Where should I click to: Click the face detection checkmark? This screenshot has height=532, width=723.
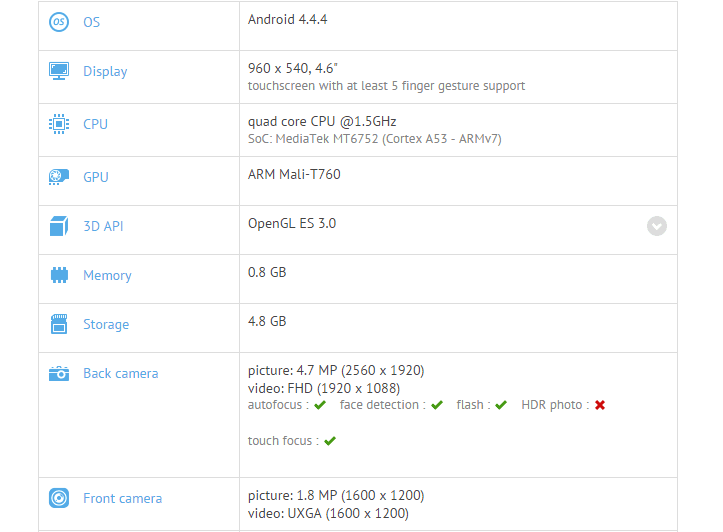(x=437, y=405)
